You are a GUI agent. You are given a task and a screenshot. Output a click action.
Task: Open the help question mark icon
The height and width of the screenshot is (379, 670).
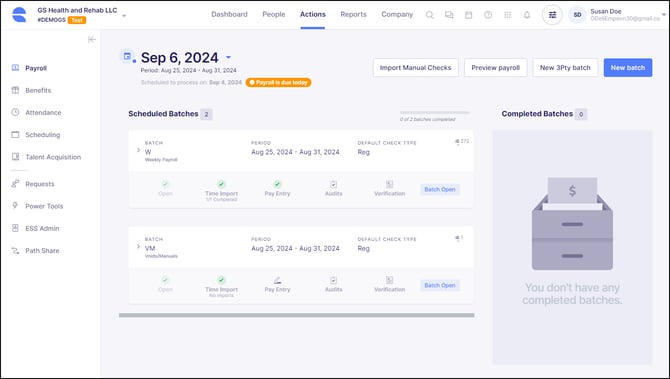click(x=488, y=15)
